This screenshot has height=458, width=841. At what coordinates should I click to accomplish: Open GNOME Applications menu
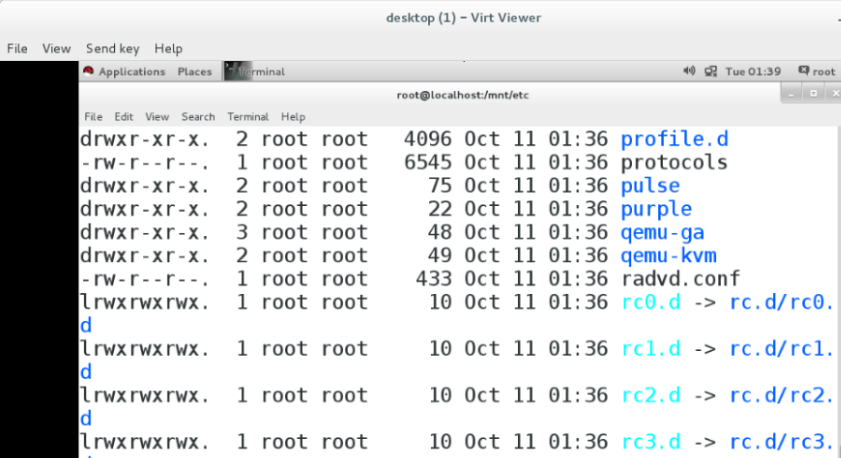[x=131, y=72]
